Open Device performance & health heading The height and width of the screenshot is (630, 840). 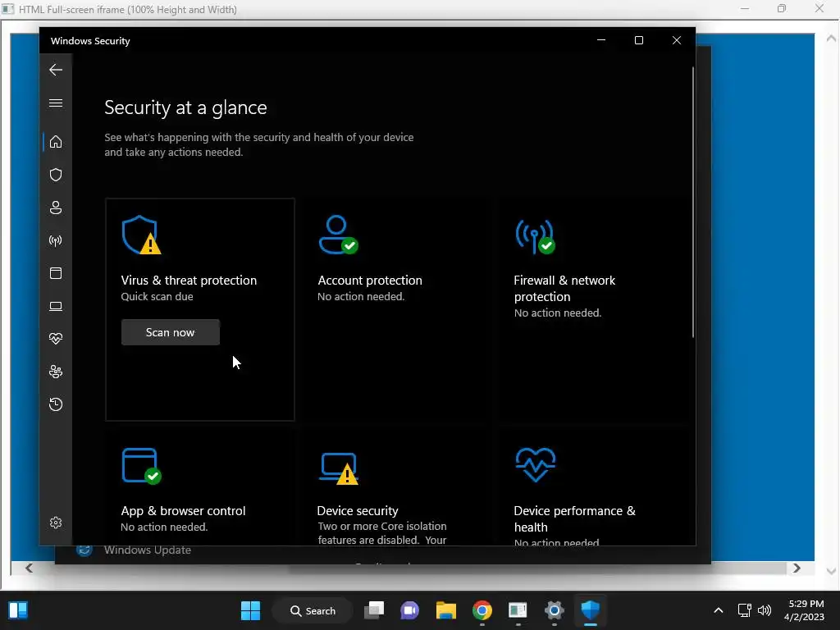[574, 518]
